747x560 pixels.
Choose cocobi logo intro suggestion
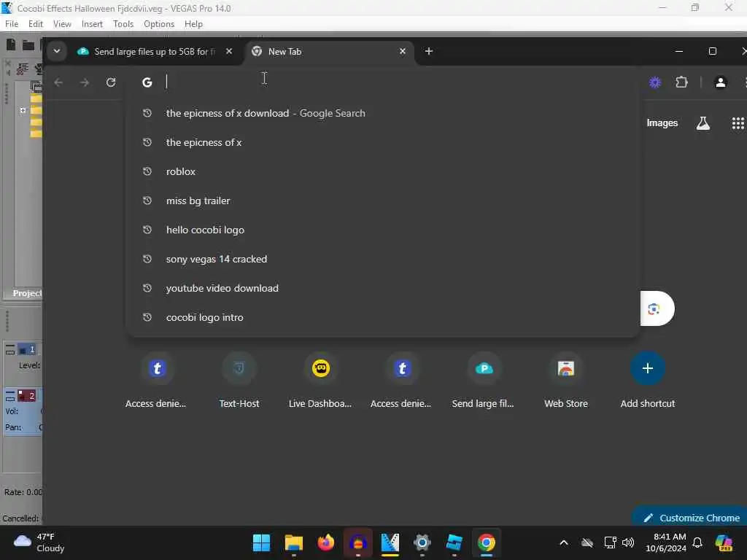coord(382,317)
